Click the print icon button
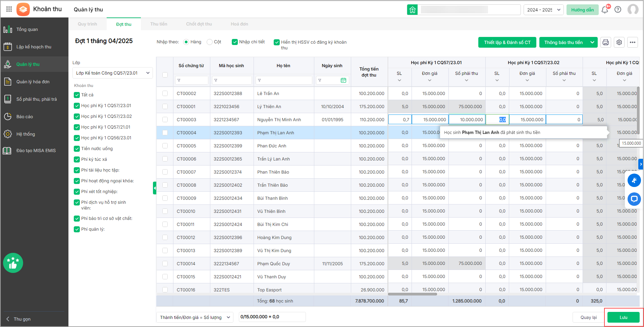 tap(605, 42)
